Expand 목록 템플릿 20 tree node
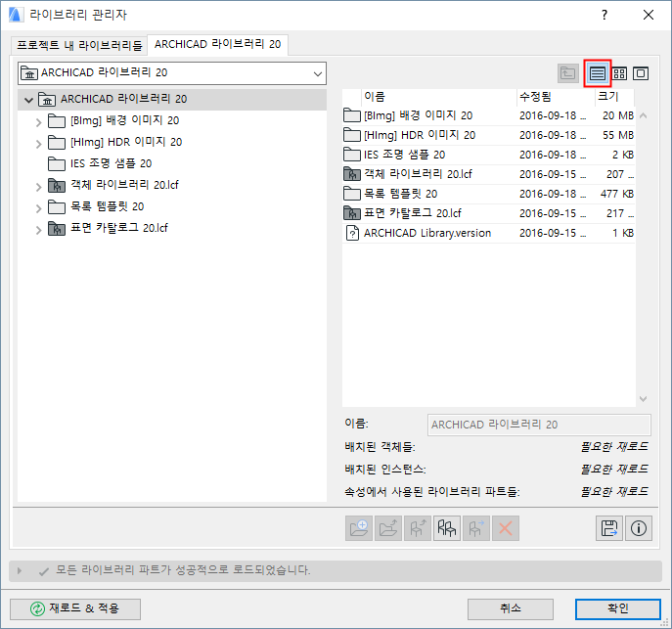This screenshot has height=629, width=672. 38,208
